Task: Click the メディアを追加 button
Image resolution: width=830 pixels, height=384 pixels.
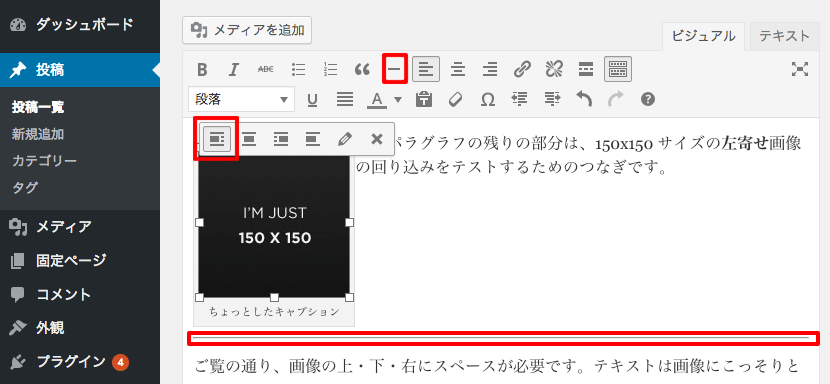Action: (x=247, y=30)
